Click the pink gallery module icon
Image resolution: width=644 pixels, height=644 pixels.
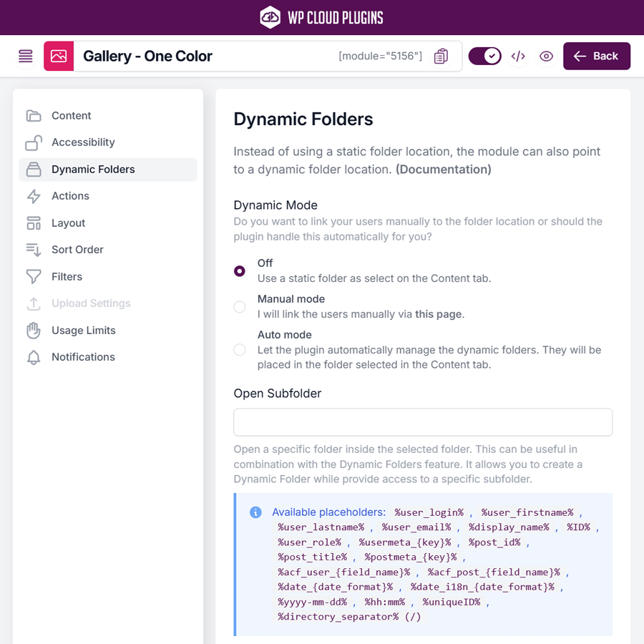point(59,56)
